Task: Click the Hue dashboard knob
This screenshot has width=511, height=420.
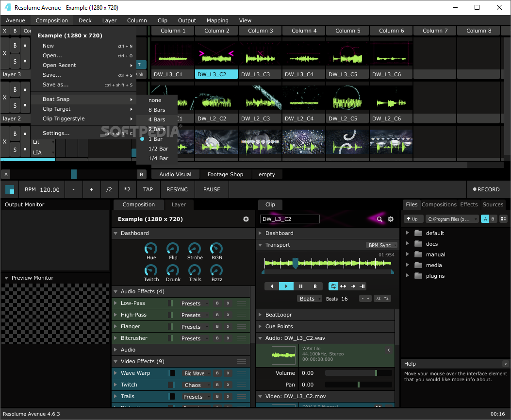Action: coord(151,249)
